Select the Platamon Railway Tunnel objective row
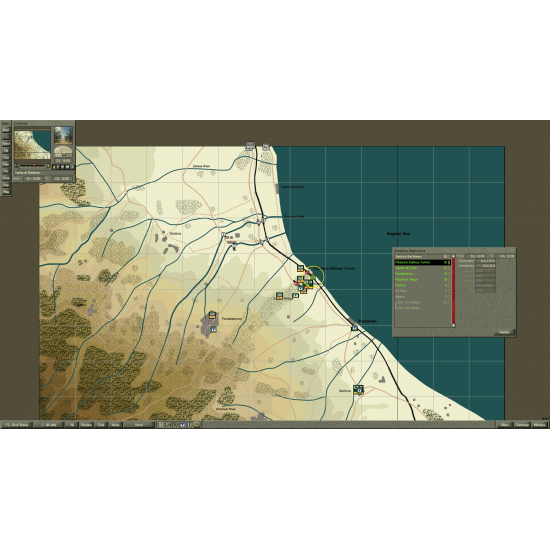The width and height of the screenshot is (550, 550). tap(423, 262)
